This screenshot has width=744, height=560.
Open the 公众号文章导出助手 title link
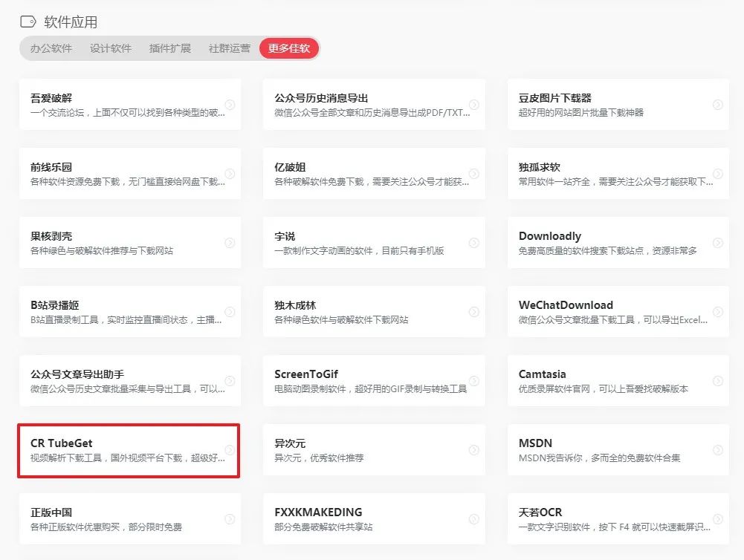tap(77, 374)
